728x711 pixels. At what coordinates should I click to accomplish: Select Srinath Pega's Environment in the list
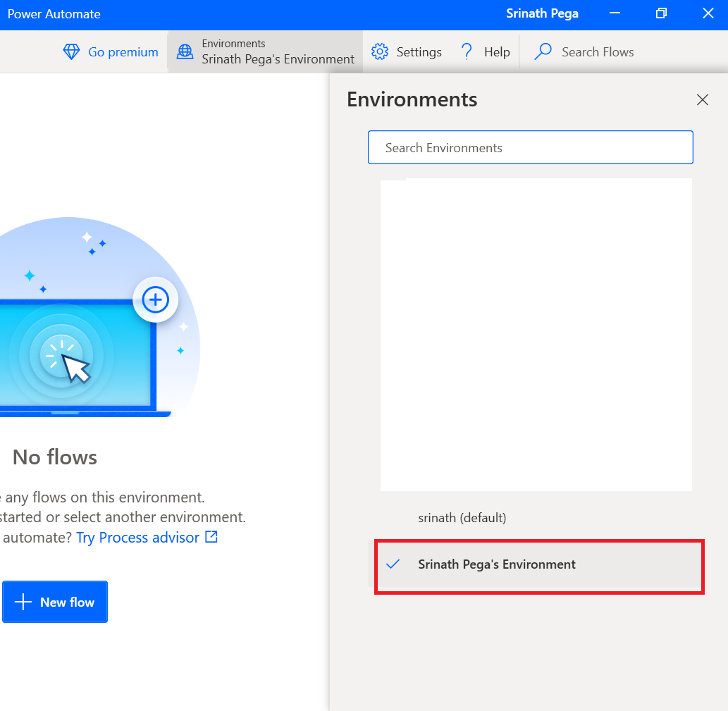497,564
